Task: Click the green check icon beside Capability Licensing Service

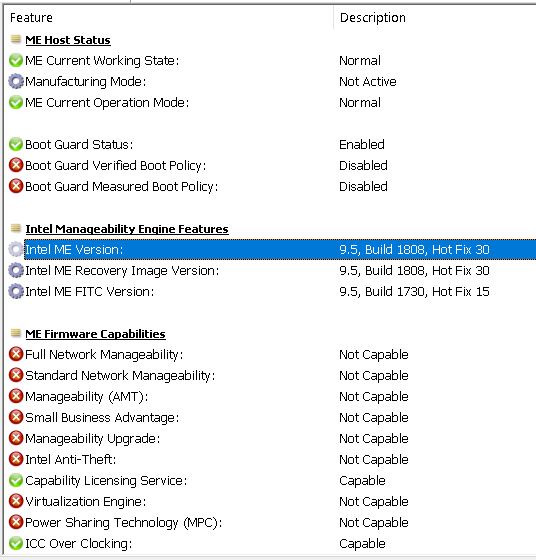Action: 16,480
